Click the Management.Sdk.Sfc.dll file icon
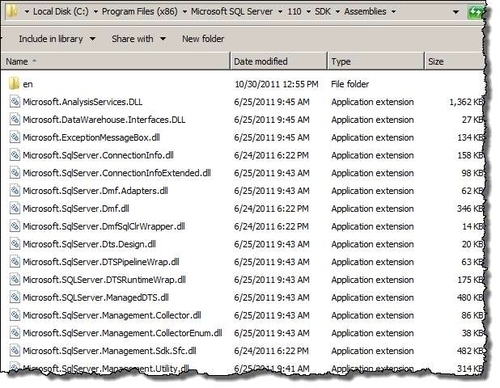 click(x=14, y=351)
